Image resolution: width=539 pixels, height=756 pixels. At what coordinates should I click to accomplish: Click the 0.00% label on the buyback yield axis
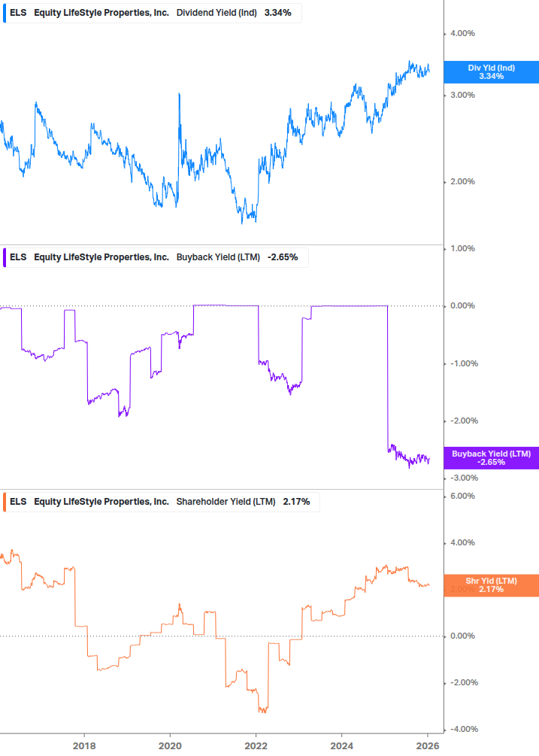pyautogui.click(x=462, y=306)
